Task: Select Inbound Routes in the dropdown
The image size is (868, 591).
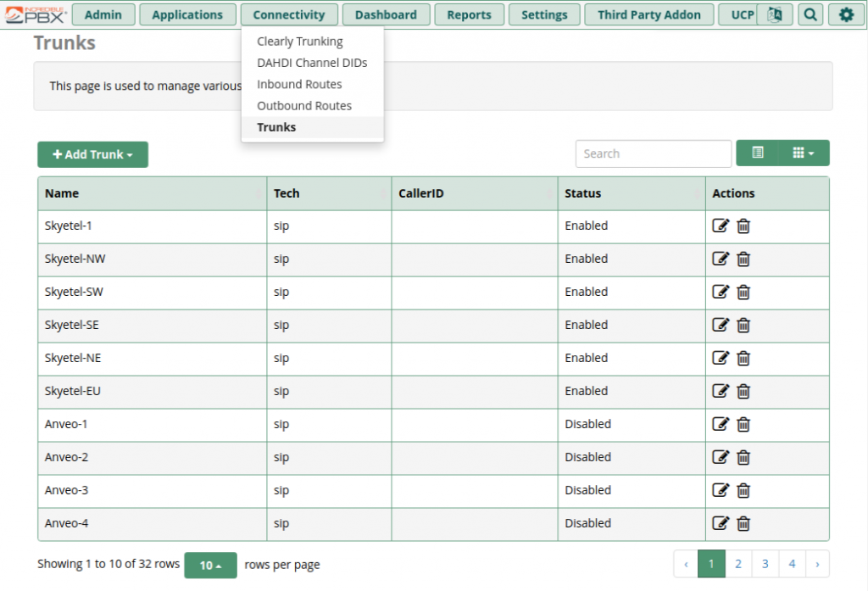Action: click(312, 84)
